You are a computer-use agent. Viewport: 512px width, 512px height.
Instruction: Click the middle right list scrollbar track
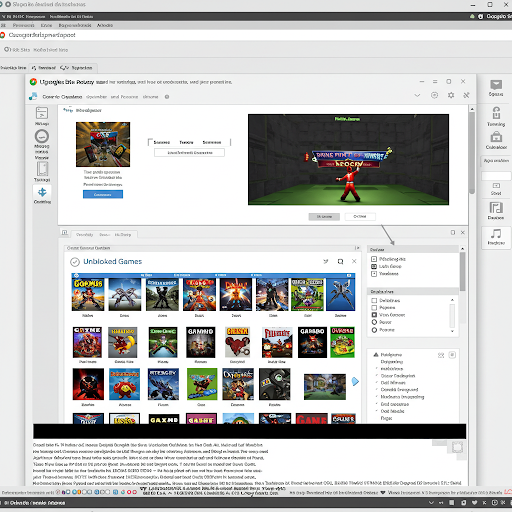452,315
